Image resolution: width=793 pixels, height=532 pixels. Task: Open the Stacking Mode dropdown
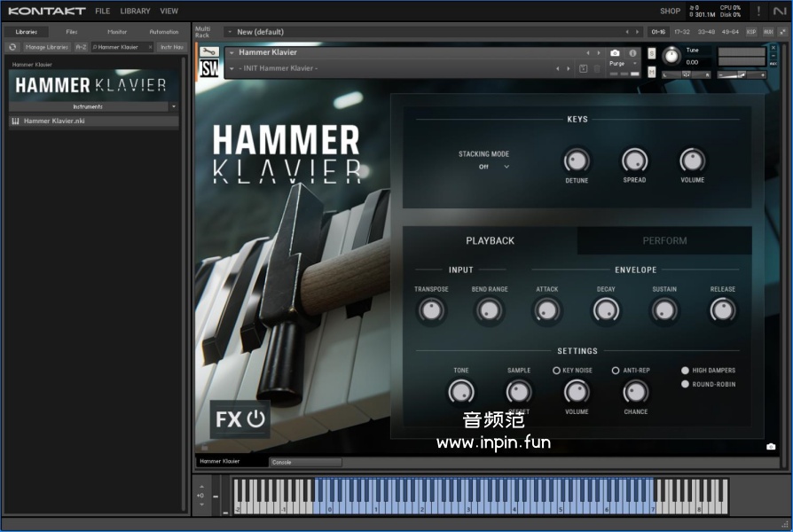tap(494, 167)
